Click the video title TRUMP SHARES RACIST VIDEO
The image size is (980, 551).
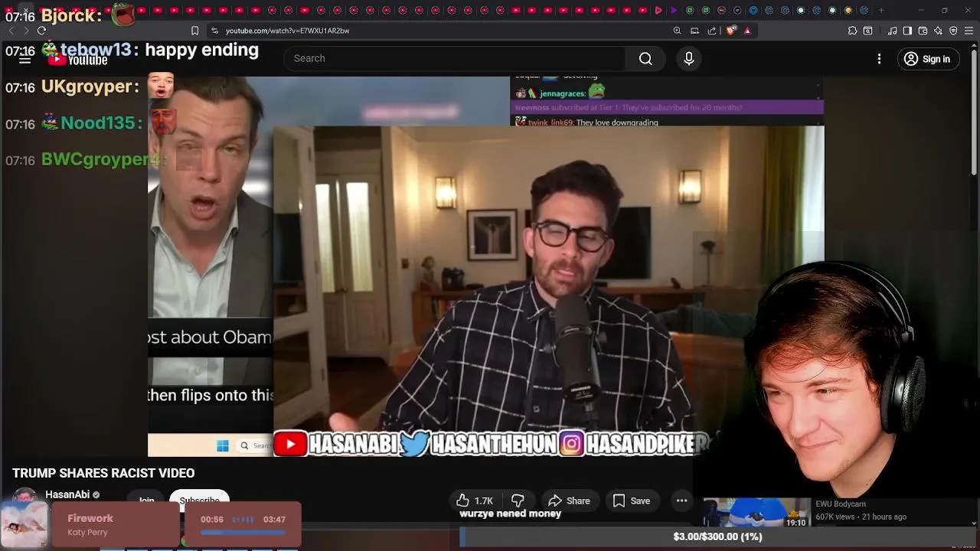pyautogui.click(x=103, y=473)
